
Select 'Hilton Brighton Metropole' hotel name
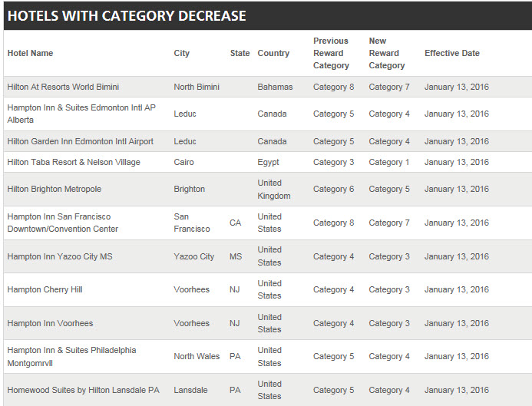tap(55, 189)
